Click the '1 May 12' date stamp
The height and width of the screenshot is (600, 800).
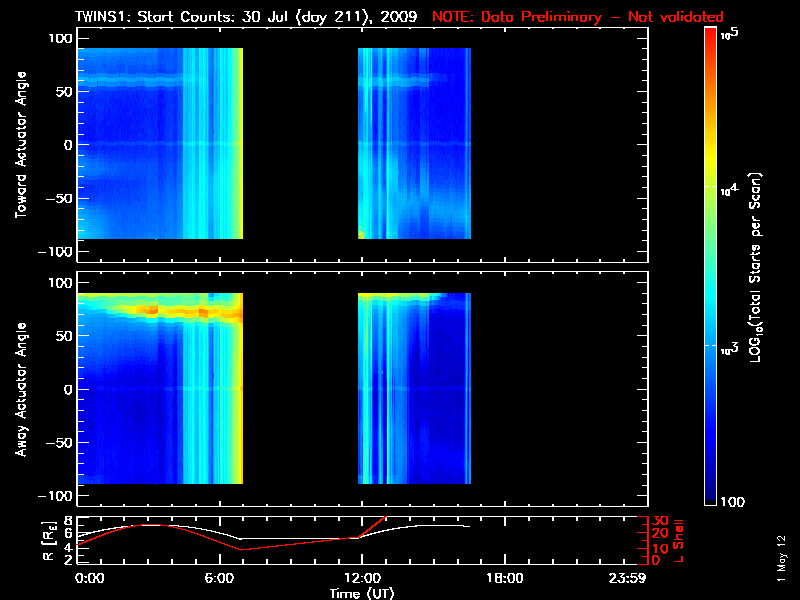(781, 559)
